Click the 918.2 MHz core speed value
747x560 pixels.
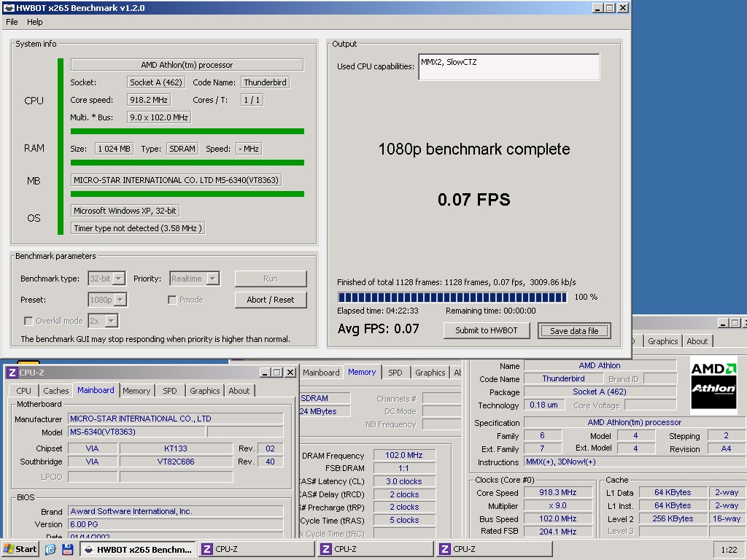pyautogui.click(x=149, y=100)
